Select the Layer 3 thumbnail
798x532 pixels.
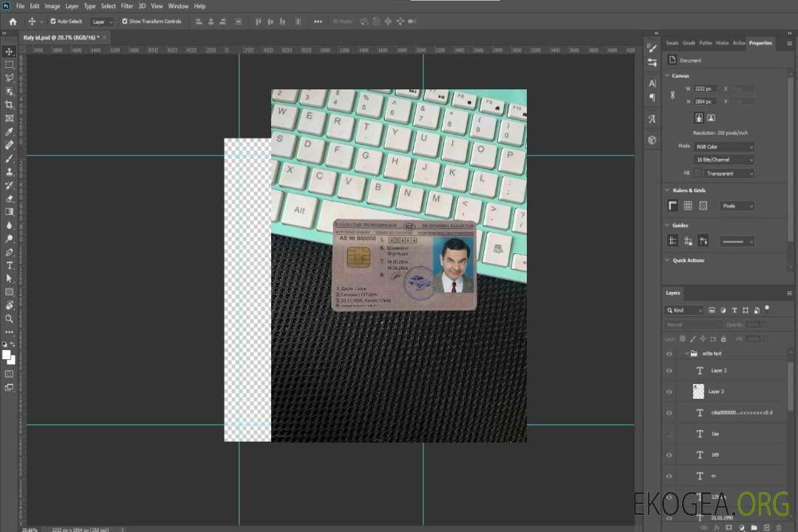698,392
